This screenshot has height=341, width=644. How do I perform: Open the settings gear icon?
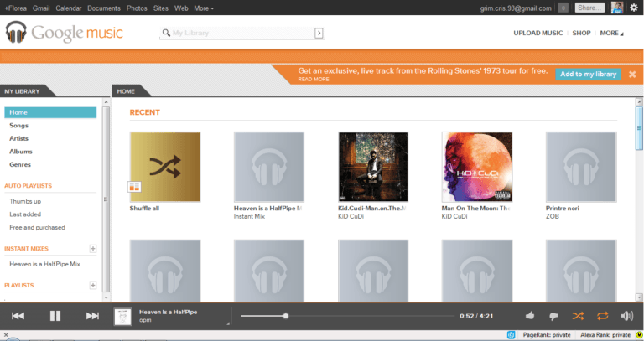pyautogui.click(x=634, y=8)
